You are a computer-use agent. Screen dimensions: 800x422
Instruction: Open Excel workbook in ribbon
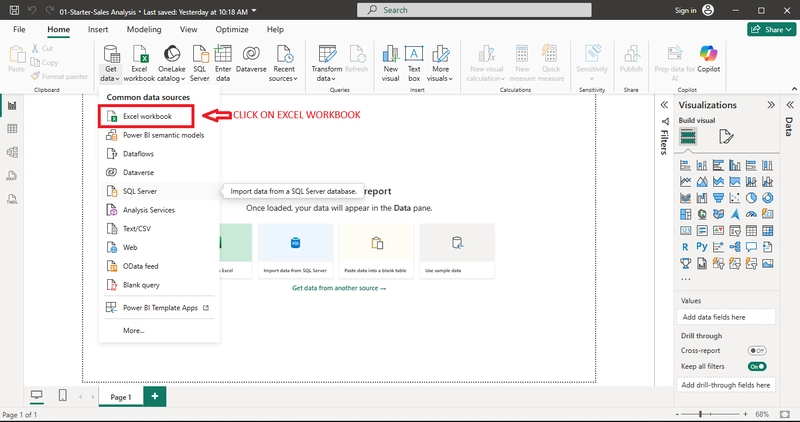(x=139, y=63)
